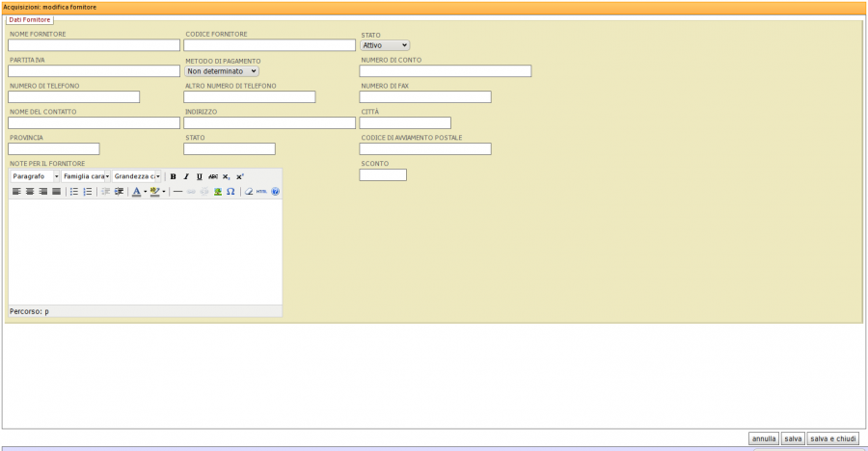Toggle italic formatting in notes editor

coord(186,176)
